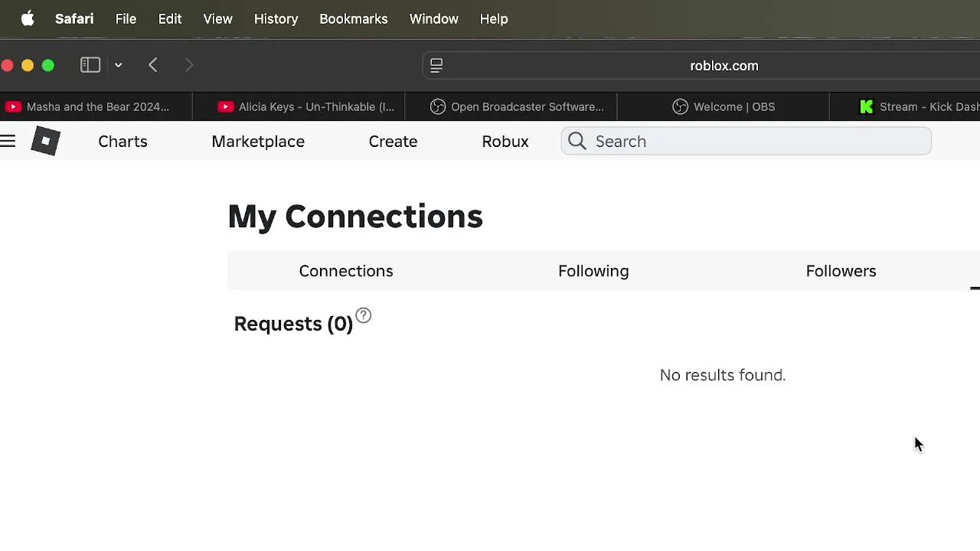Open the Safari app menu
The image size is (980, 551).
74,18
